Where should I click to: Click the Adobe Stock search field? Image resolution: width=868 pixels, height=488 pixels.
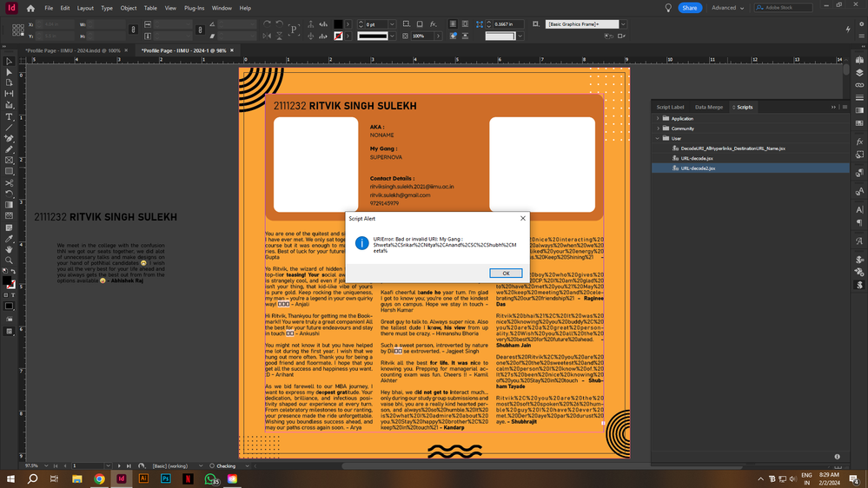pos(784,8)
